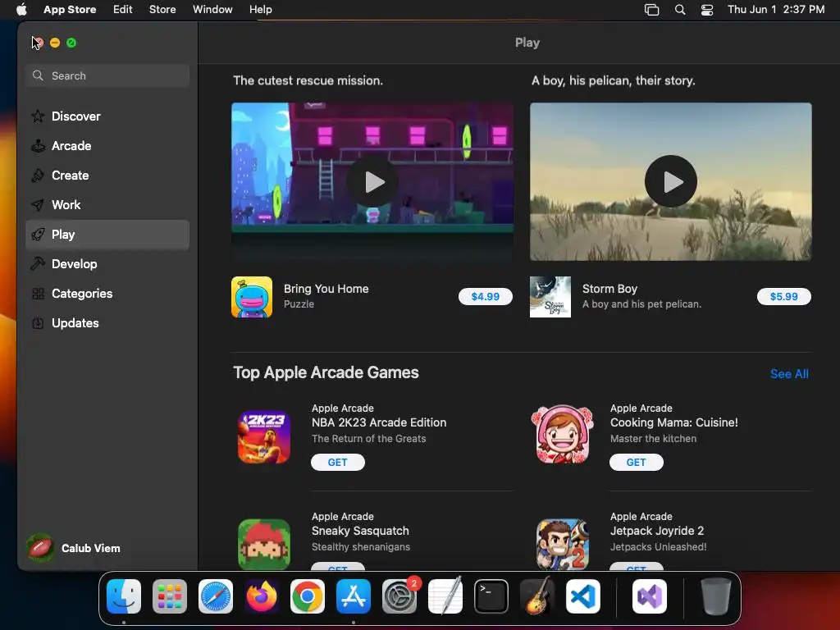Viewport: 840px width, 630px height.
Task: Open the NBA 2K23 Arcade Edition icon
Action: click(264, 436)
